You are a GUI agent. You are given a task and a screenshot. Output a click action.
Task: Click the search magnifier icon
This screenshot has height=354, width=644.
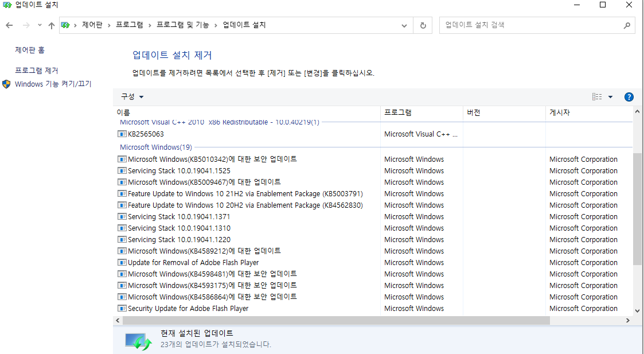tap(627, 25)
